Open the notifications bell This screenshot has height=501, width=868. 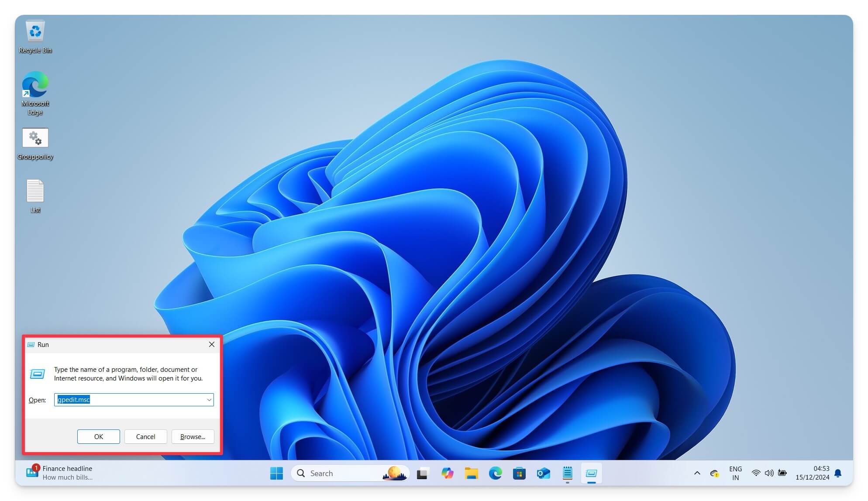pyautogui.click(x=838, y=473)
